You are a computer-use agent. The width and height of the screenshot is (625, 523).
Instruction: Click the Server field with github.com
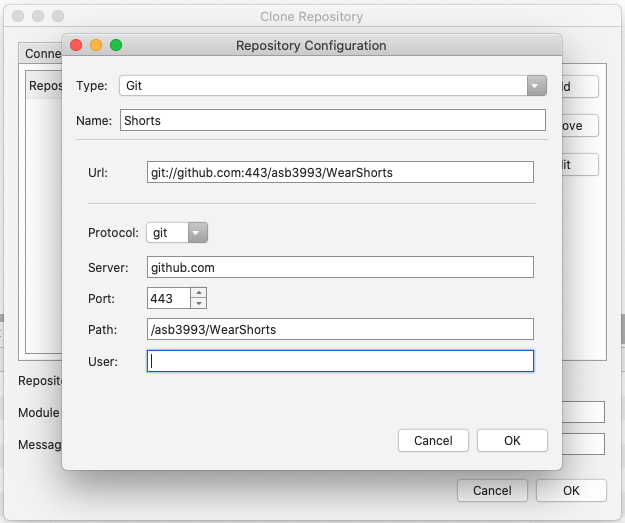340,267
